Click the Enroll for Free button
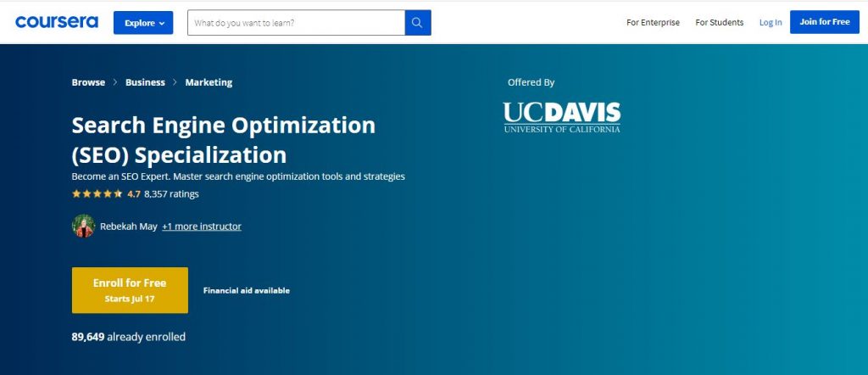 (x=130, y=290)
